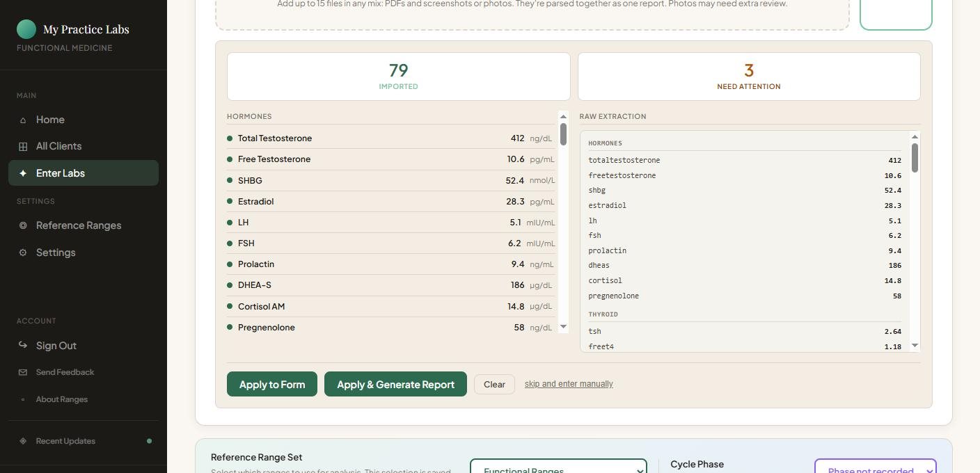This screenshot has width=980, height=473.
Task: Select the Prolactin row
Action: [391, 264]
